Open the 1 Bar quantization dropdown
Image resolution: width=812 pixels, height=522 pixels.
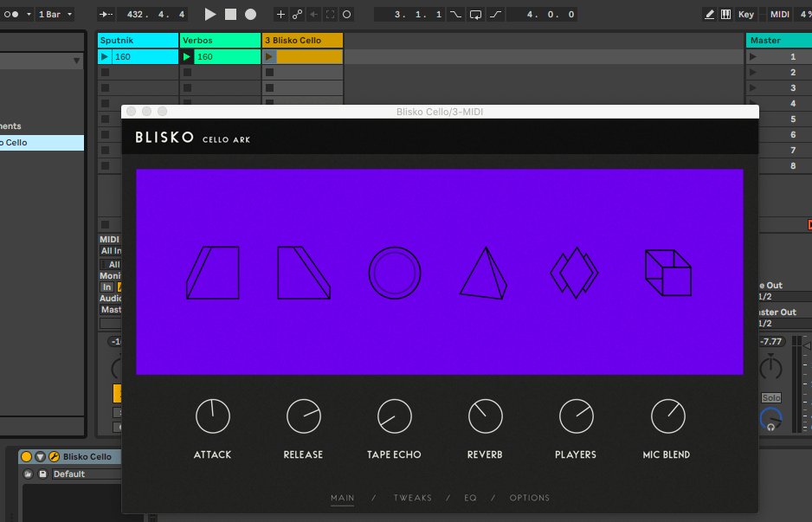point(55,15)
